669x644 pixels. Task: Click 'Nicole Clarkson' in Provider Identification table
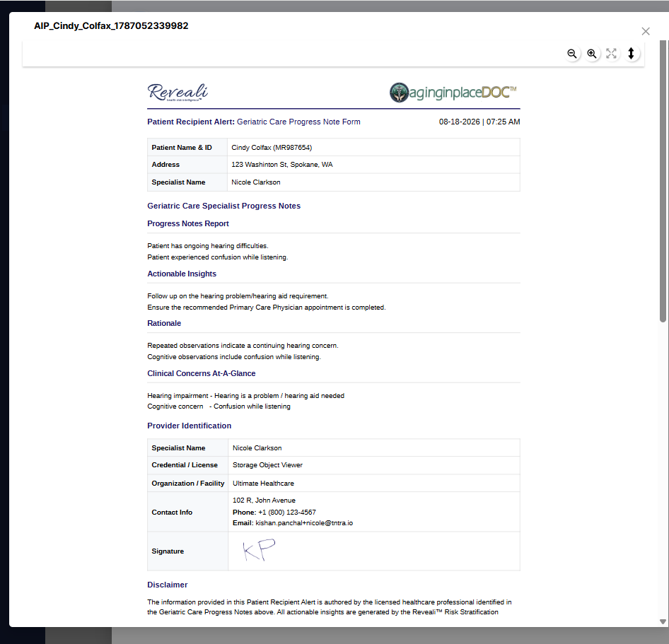tap(257, 447)
